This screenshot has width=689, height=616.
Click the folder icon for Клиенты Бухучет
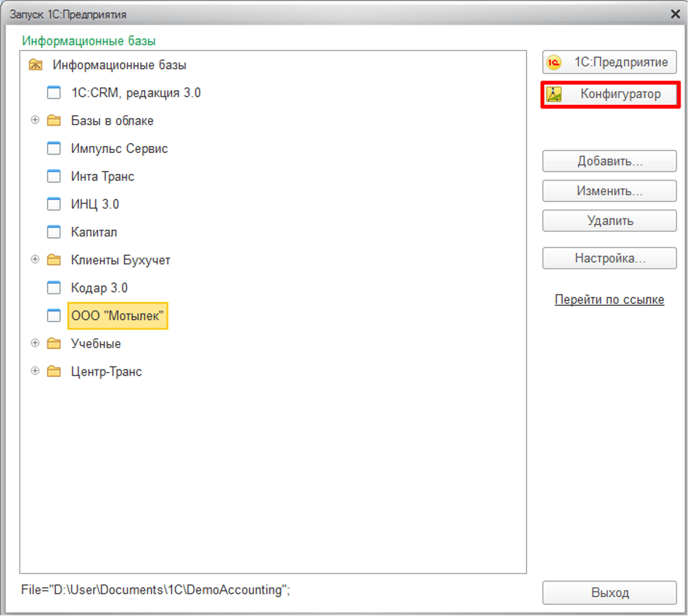(x=54, y=261)
